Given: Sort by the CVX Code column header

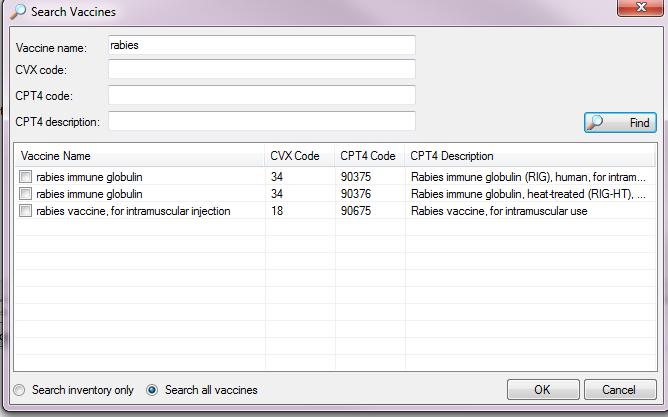Looking at the screenshot, I should (x=299, y=156).
